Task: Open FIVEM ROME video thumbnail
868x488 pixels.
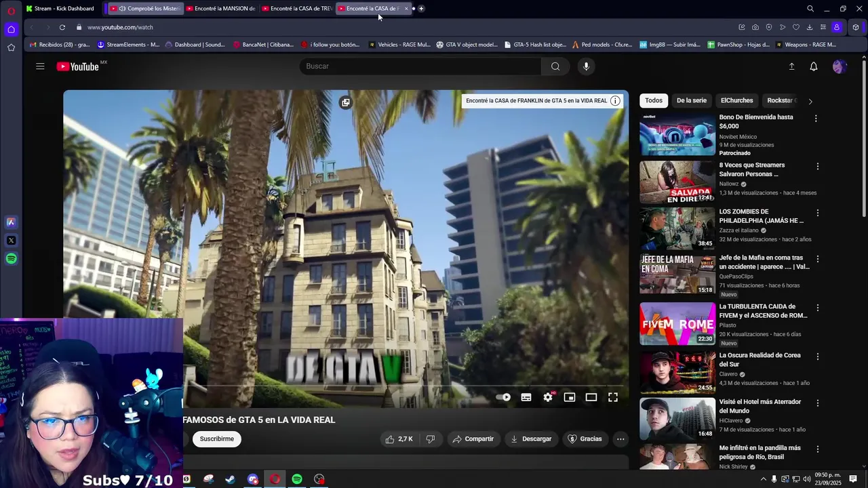Action: tap(677, 323)
